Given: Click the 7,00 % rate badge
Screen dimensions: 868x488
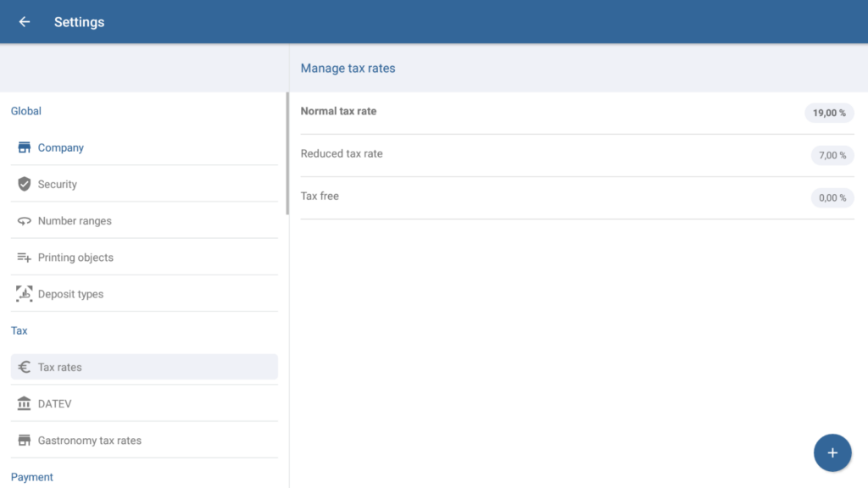Looking at the screenshot, I should click(832, 155).
